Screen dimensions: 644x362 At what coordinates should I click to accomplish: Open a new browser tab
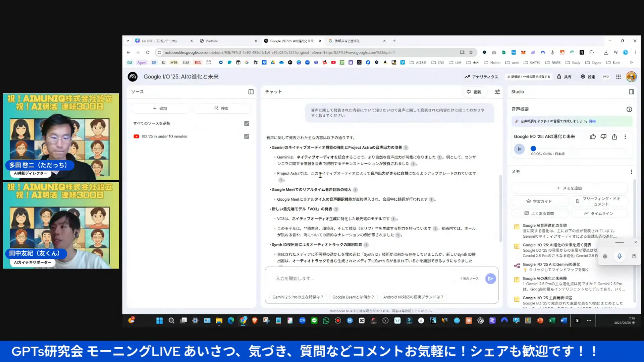(x=394, y=41)
